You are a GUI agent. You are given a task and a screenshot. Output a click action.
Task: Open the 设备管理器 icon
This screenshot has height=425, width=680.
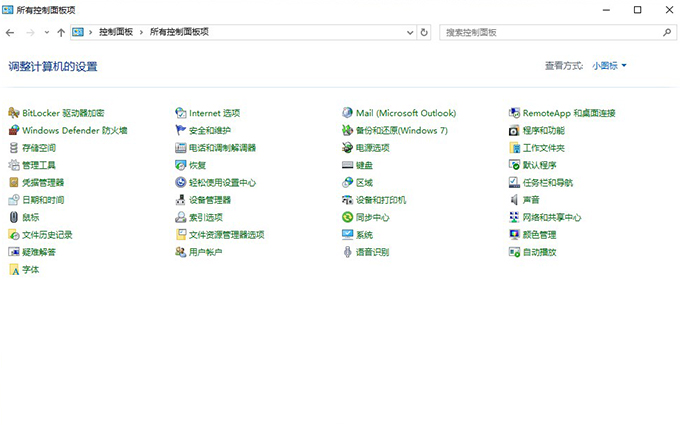coord(180,200)
